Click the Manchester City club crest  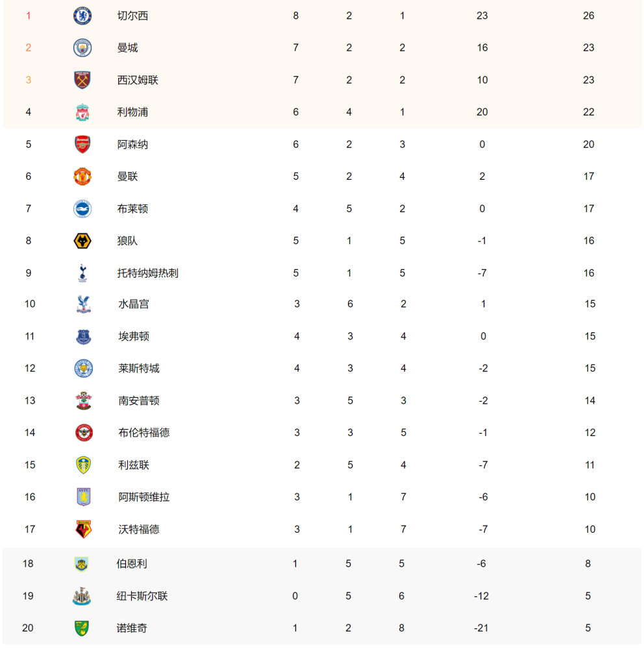click(x=82, y=47)
